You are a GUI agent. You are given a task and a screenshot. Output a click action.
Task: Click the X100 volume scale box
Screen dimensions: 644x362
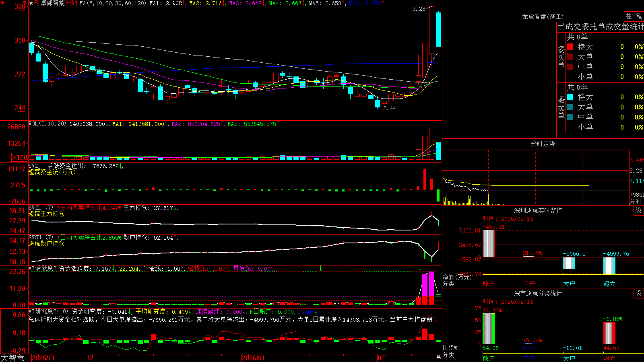[20, 157]
